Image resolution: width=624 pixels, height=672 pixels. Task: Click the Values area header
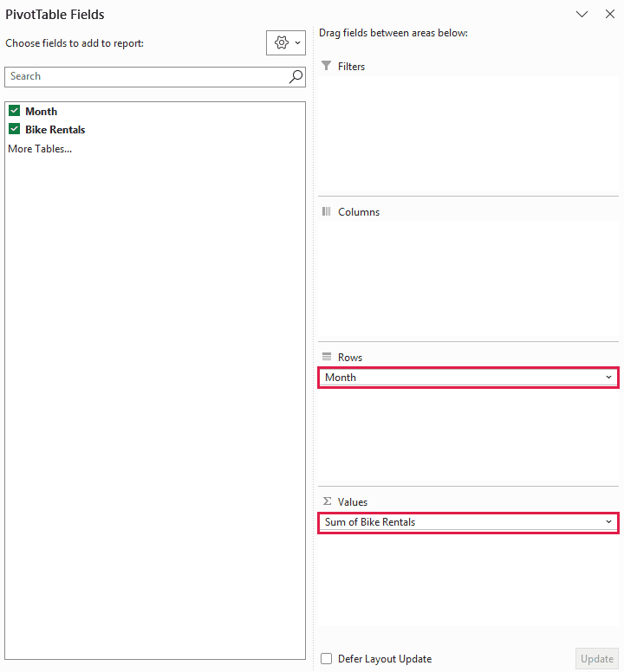(353, 502)
